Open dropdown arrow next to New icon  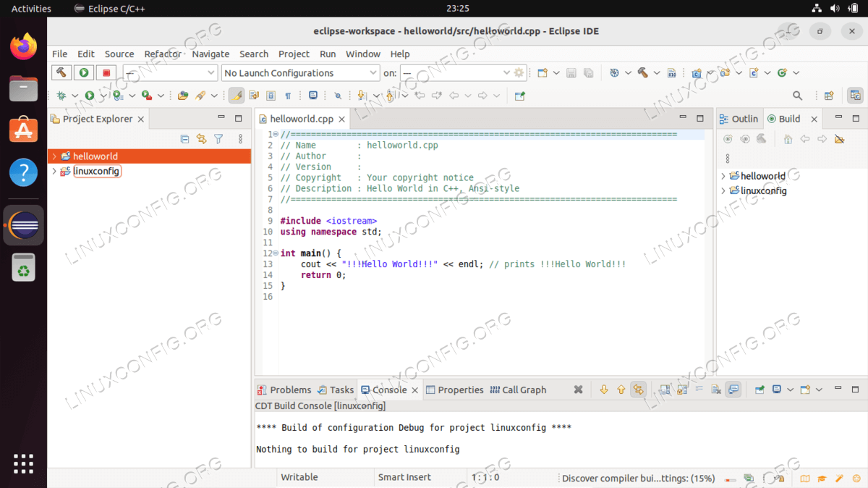(556, 73)
